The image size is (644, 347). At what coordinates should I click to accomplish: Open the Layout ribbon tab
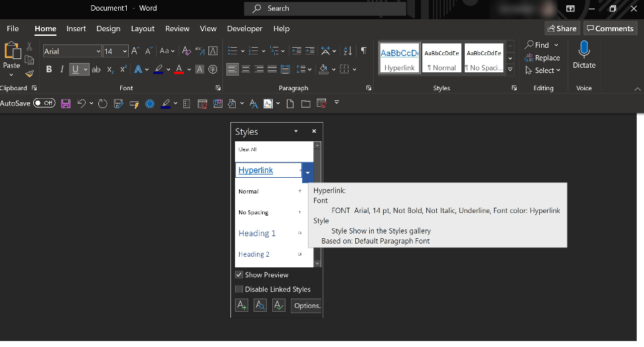[x=143, y=29]
